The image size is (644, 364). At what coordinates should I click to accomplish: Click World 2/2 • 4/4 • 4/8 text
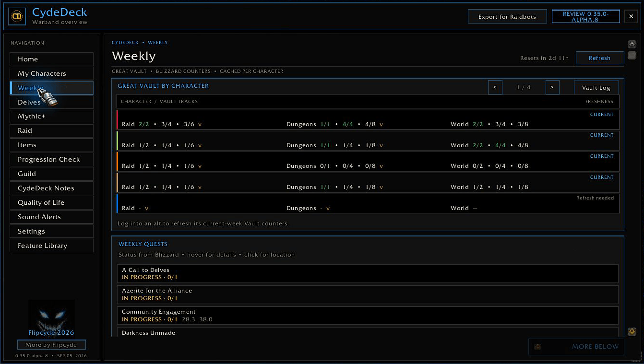click(x=489, y=145)
